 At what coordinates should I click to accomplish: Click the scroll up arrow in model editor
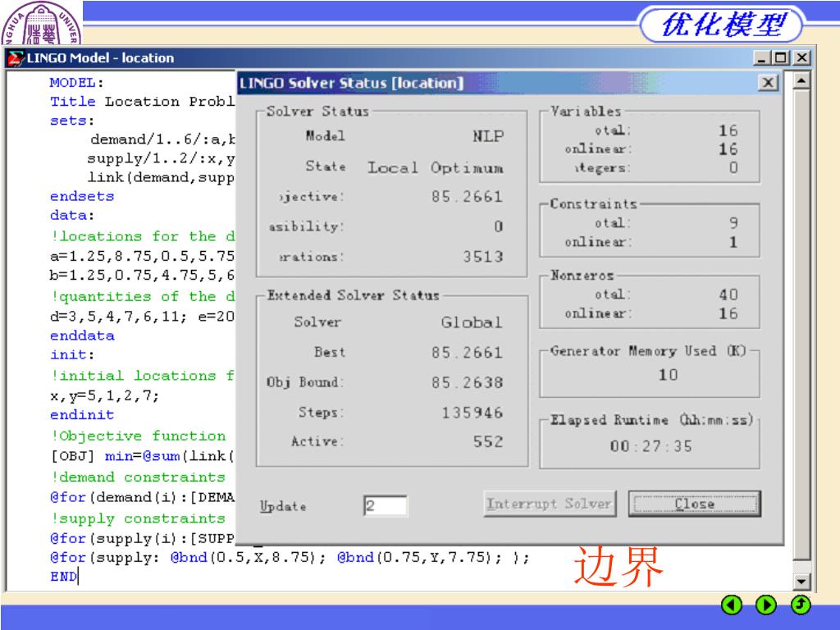801,81
